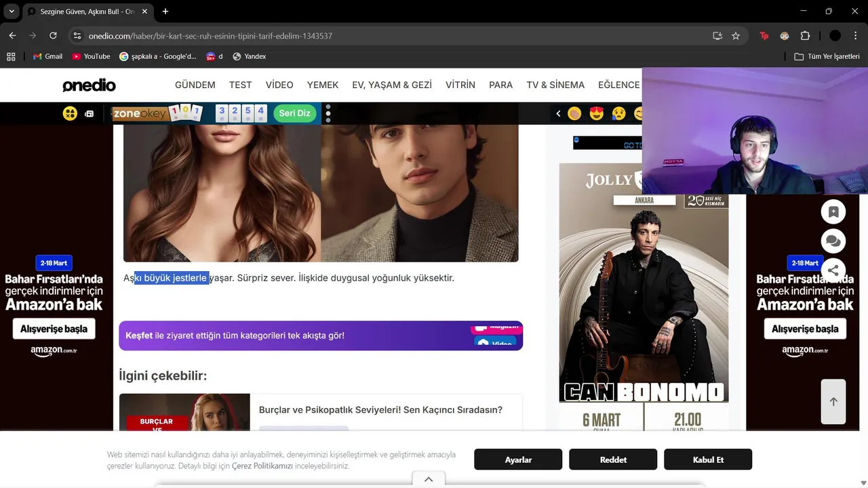
Task: Open the TEST menu
Action: [x=240, y=85]
